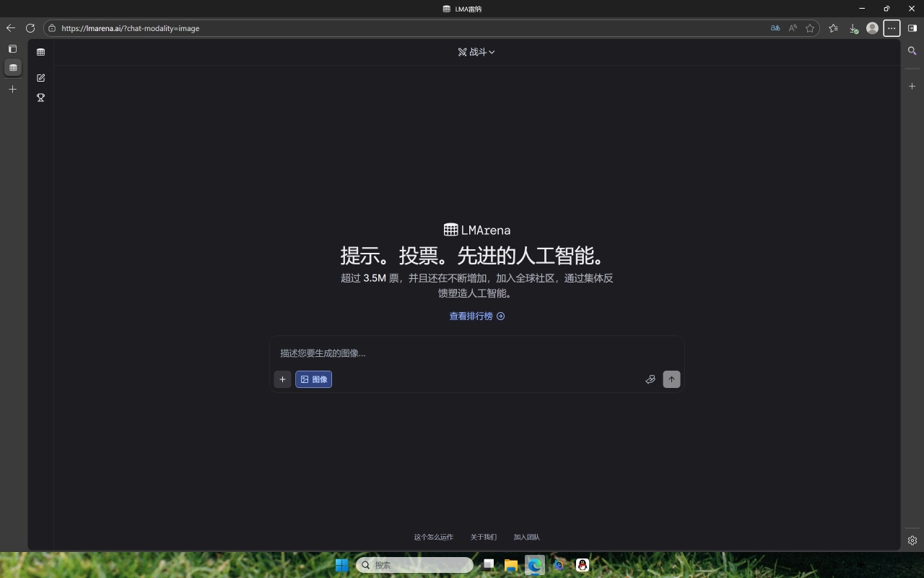Expand the 战斗 mode dropdown
The image size is (924, 578).
[x=476, y=52]
